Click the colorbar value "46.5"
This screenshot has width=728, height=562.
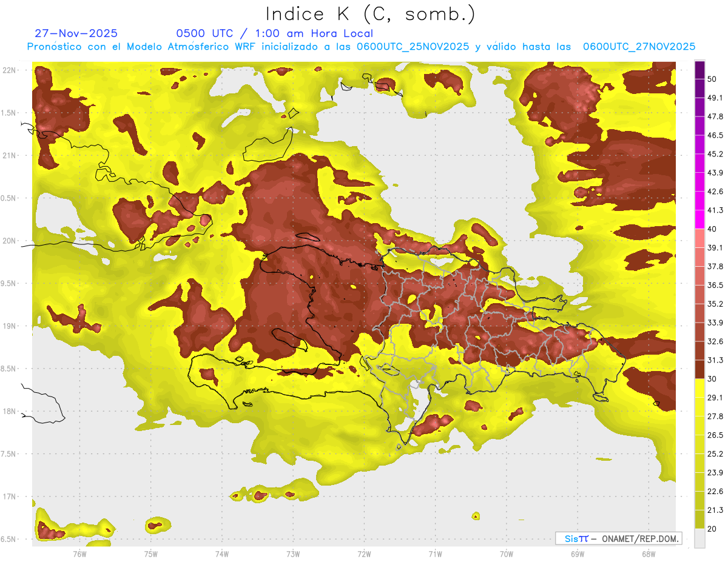[x=715, y=135]
